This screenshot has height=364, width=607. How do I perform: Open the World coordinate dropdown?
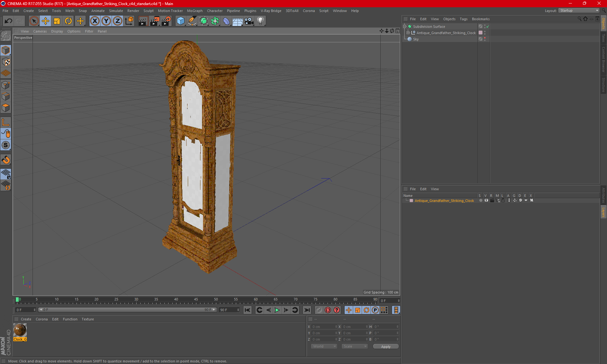(324, 346)
